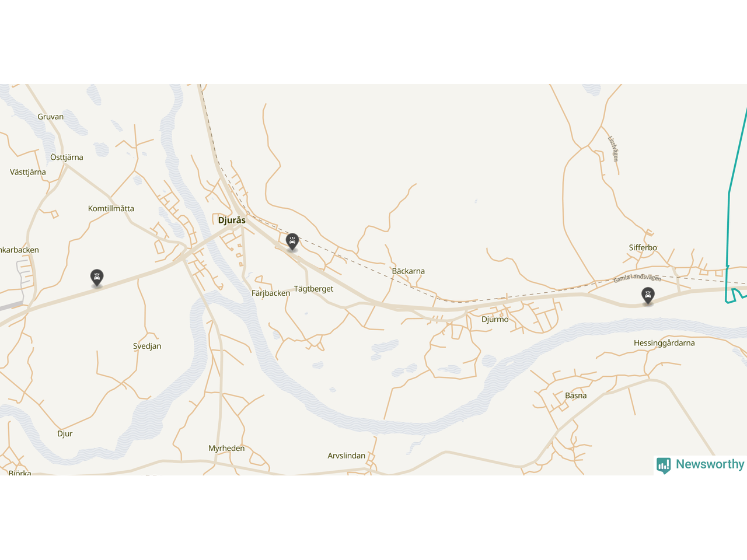The height and width of the screenshot is (560, 747).
Task: Click the Lissvägen road label
Action: (613, 149)
